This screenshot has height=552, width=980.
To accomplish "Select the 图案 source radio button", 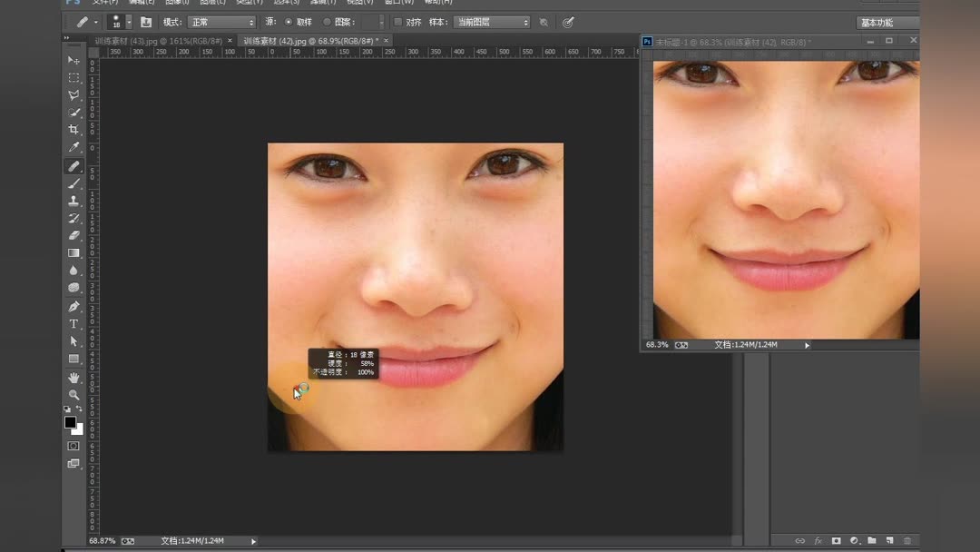I will tap(327, 22).
